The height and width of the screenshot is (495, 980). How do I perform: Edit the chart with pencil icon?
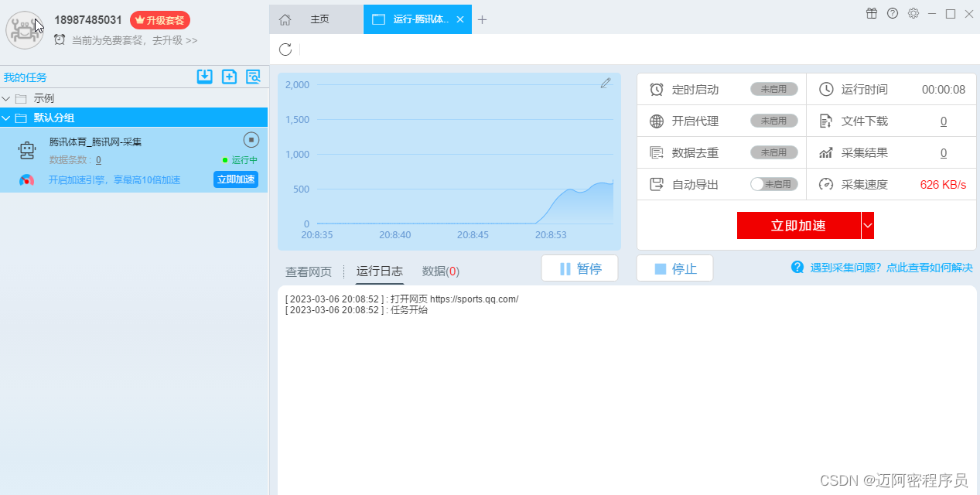point(606,83)
